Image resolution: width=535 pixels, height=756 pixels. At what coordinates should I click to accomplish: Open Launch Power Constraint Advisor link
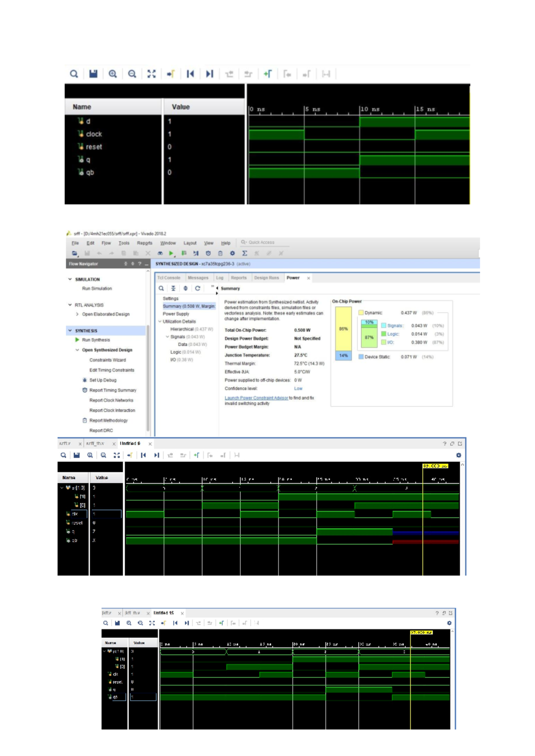click(256, 398)
